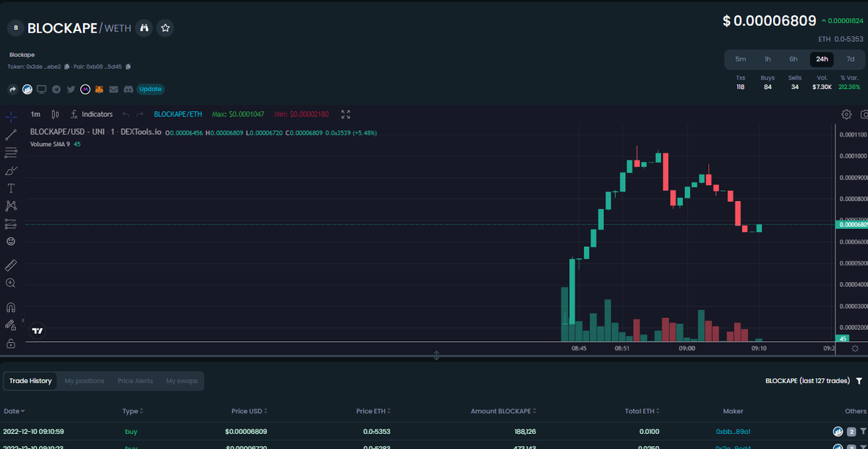Select the zoom in tool
The width and height of the screenshot is (868, 449).
click(x=11, y=283)
